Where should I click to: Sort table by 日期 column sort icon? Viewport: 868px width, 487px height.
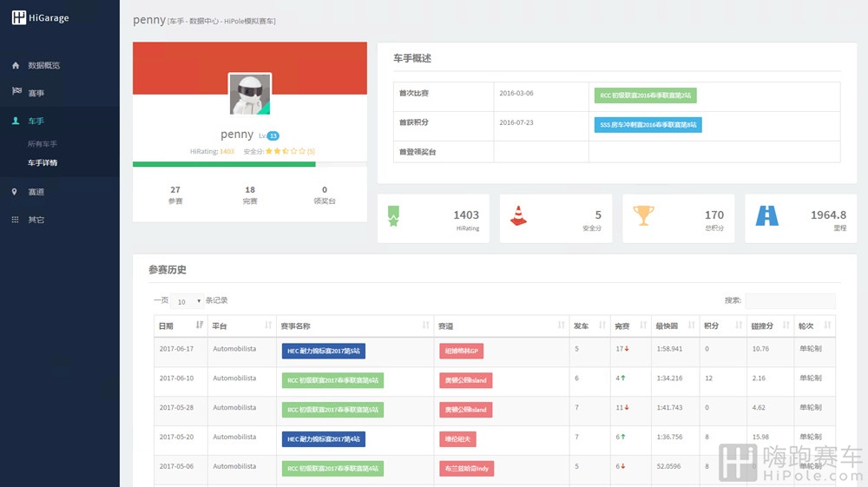(200, 326)
